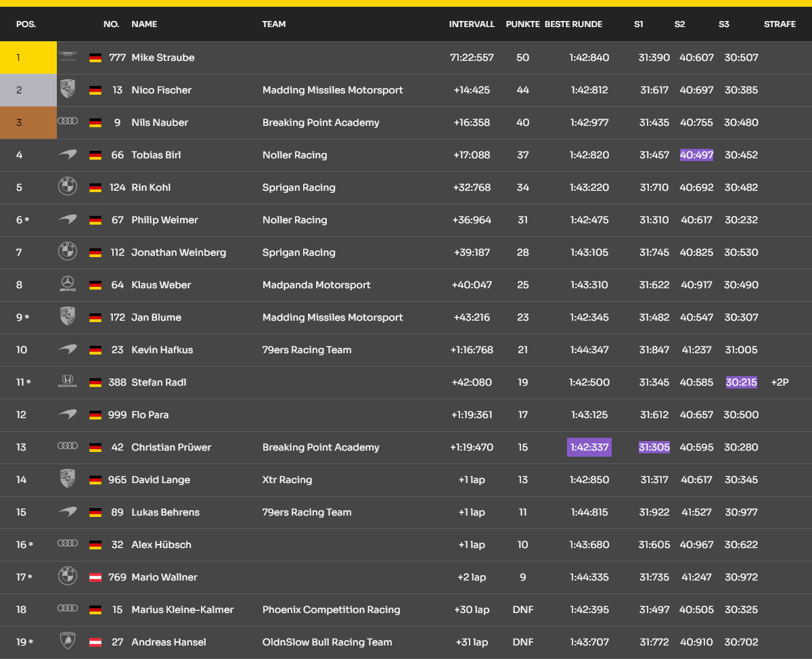Click the Lamborghini logo beside Andreas Hansel

tap(68, 641)
